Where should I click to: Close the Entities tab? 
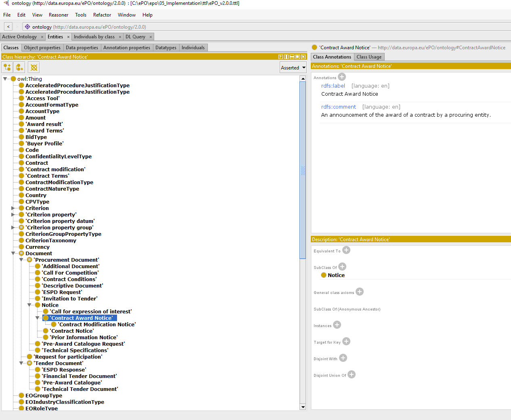68,37
